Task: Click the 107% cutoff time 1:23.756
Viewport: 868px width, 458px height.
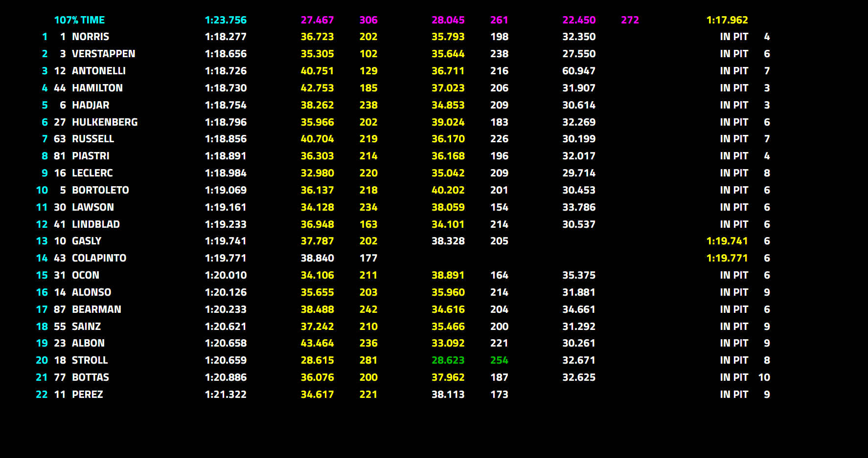Action: [226, 20]
